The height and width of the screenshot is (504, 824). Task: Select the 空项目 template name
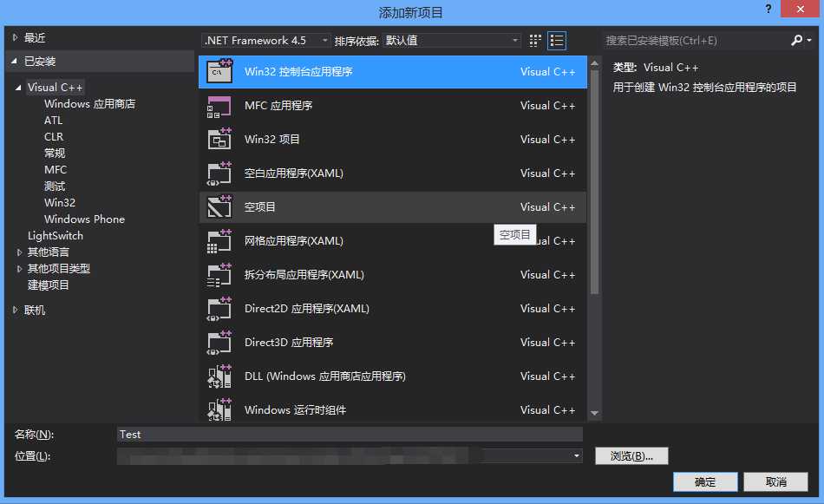[259, 207]
